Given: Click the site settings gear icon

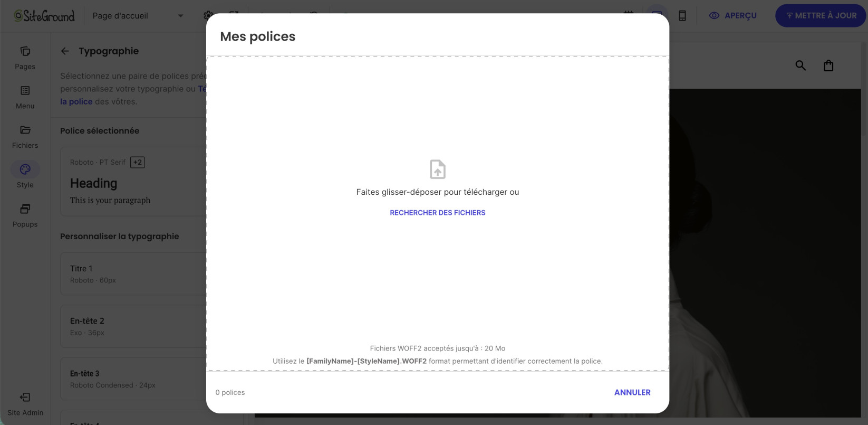Looking at the screenshot, I should click(208, 15).
